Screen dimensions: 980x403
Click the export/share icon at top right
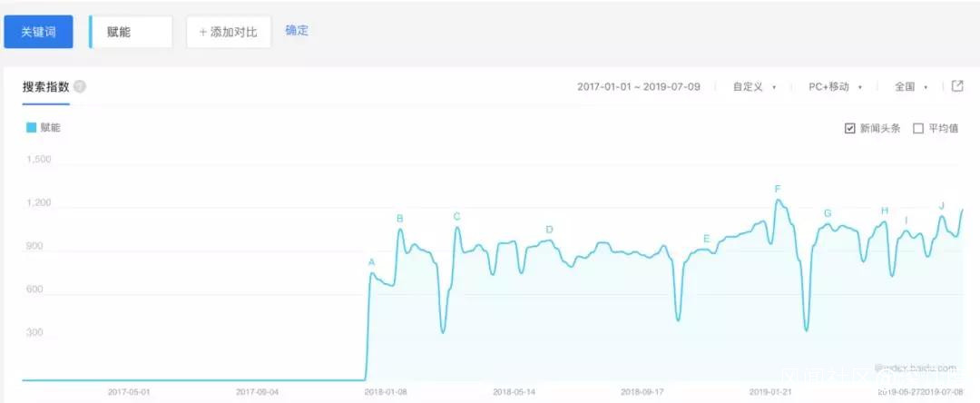coord(957,86)
